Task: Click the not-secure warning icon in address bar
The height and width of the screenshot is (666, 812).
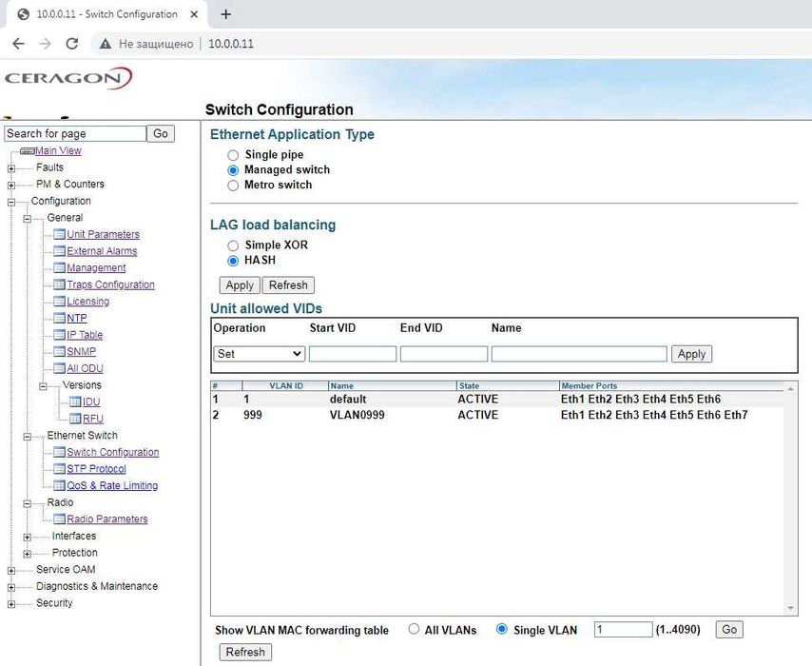Action: coord(105,44)
